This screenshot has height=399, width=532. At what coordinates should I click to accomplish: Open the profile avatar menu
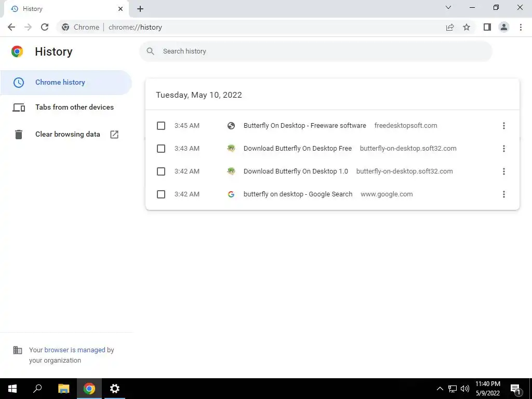(504, 27)
